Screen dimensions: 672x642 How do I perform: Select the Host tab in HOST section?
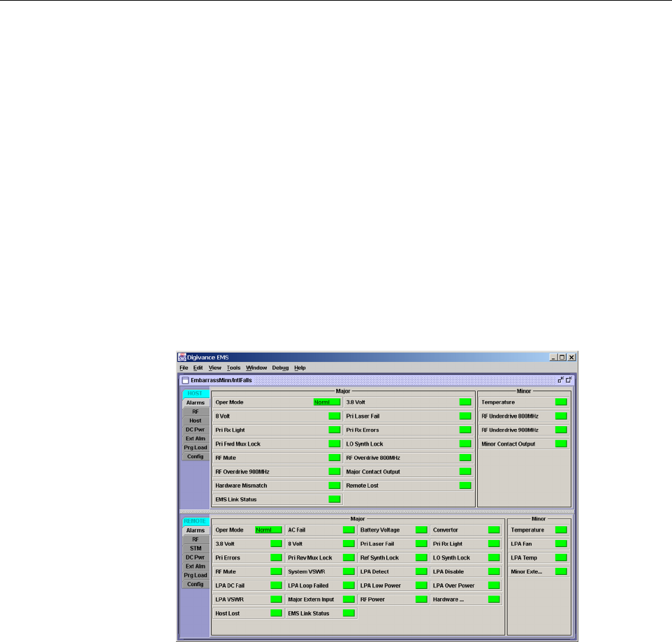pyautogui.click(x=196, y=421)
